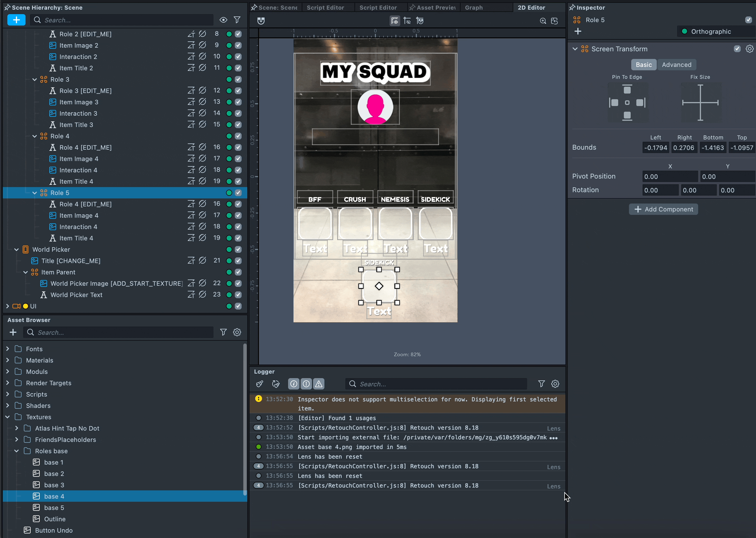Click the Pivot Position X input field
This screenshot has width=756, height=538.
[x=670, y=177]
